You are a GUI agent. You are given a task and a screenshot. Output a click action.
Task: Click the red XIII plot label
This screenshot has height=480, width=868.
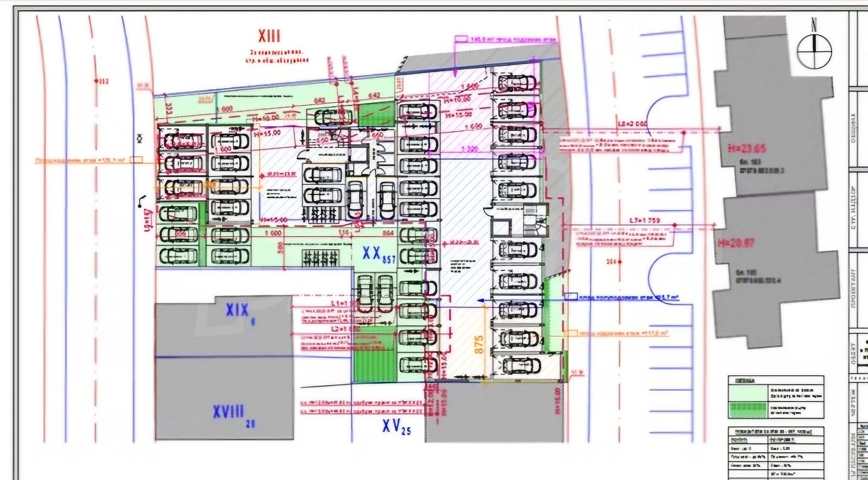269,36
